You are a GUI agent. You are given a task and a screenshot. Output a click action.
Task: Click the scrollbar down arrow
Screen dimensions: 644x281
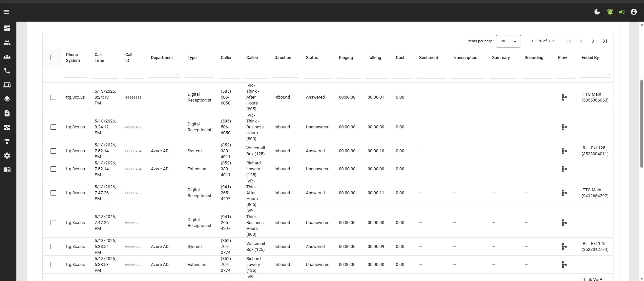(x=642, y=279)
